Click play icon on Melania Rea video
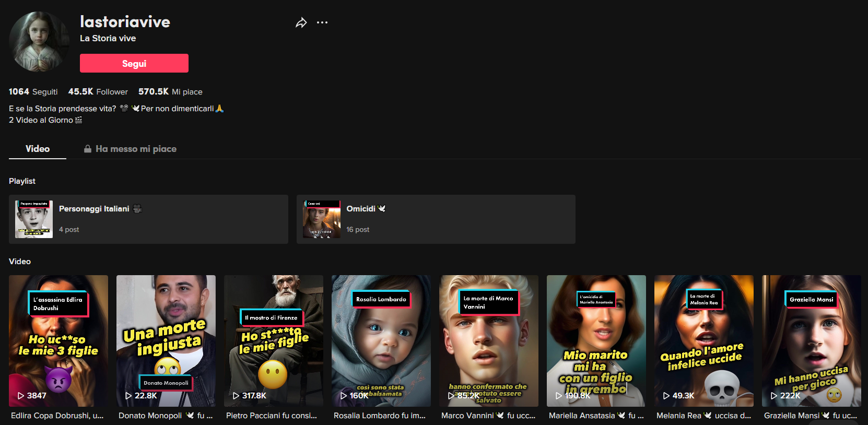The image size is (868, 425). coord(666,396)
